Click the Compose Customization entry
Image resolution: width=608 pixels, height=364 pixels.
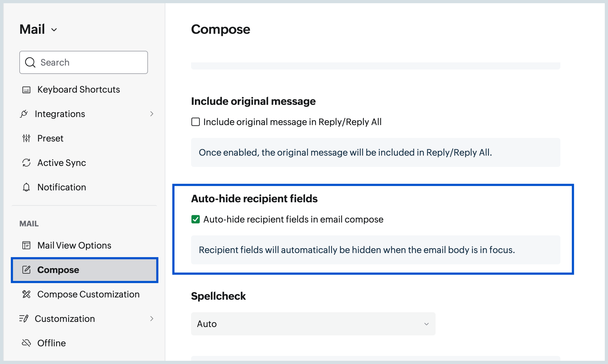coord(88,294)
